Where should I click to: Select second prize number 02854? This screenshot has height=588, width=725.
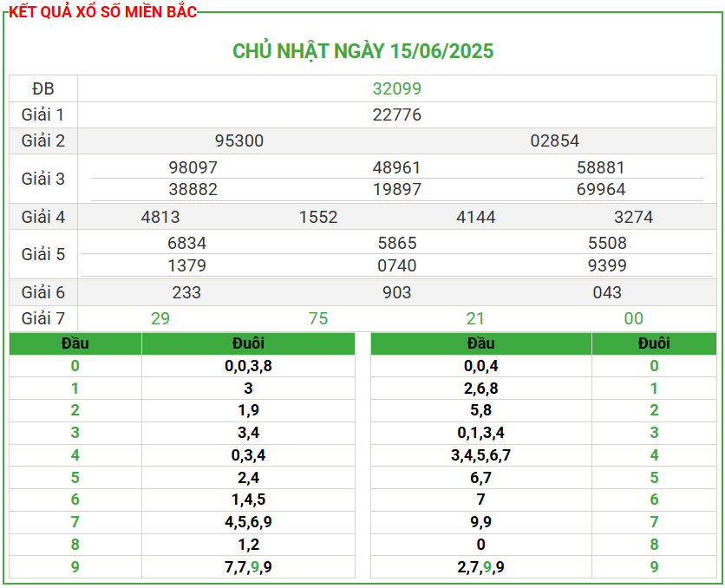[554, 140]
